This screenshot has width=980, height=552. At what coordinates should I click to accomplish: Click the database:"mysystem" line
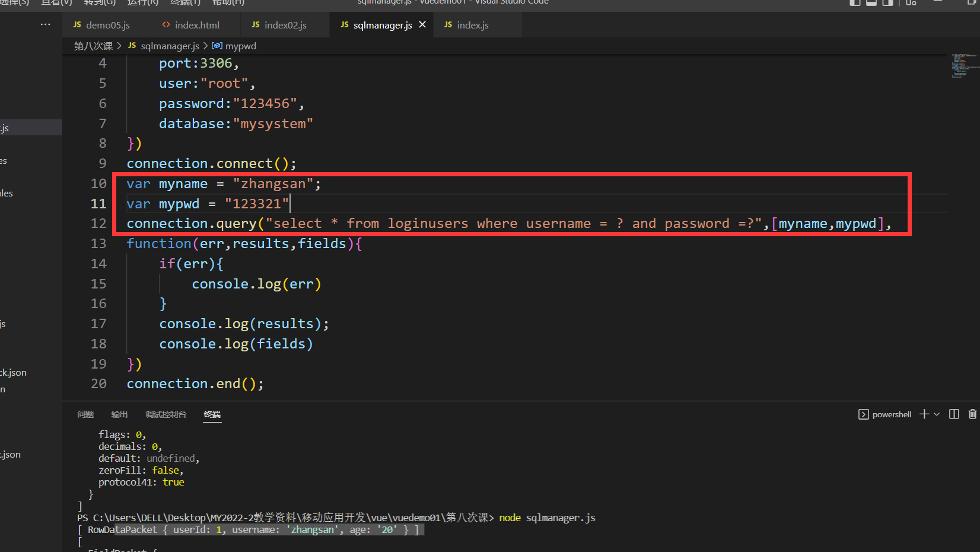pyautogui.click(x=236, y=123)
